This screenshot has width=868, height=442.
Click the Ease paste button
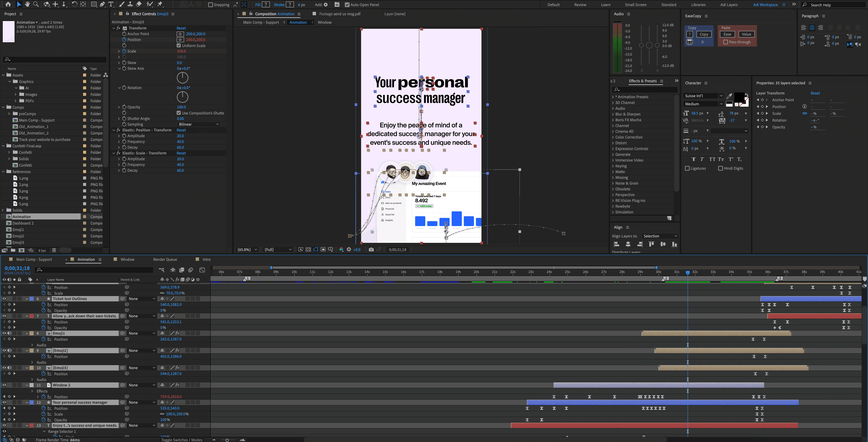(727, 34)
